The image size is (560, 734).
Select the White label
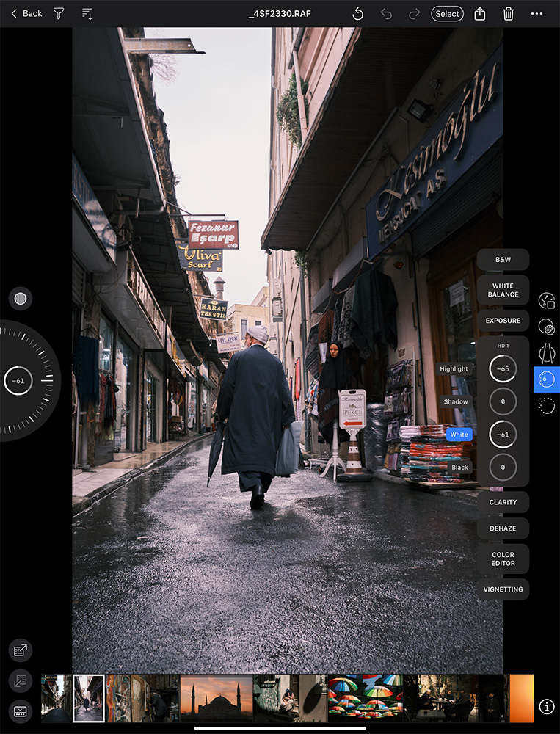[x=459, y=435]
